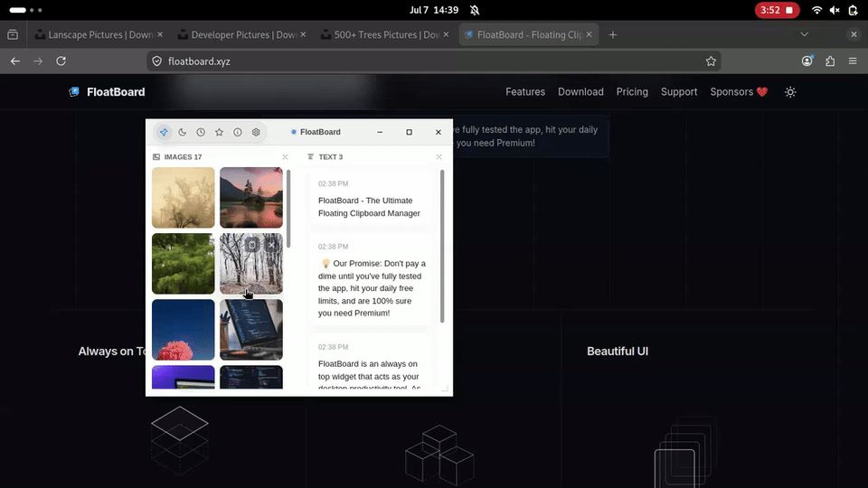This screenshot has height=488, width=868.
Task: Click the text panel scrollbar
Action: coord(442,246)
